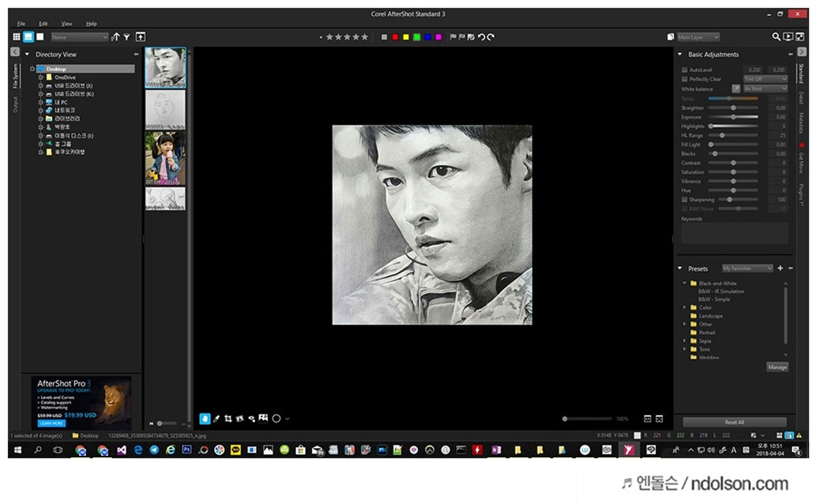The height and width of the screenshot is (504, 817).
Task: Open the My Favorites presets dropdown
Action: click(747, 269)
